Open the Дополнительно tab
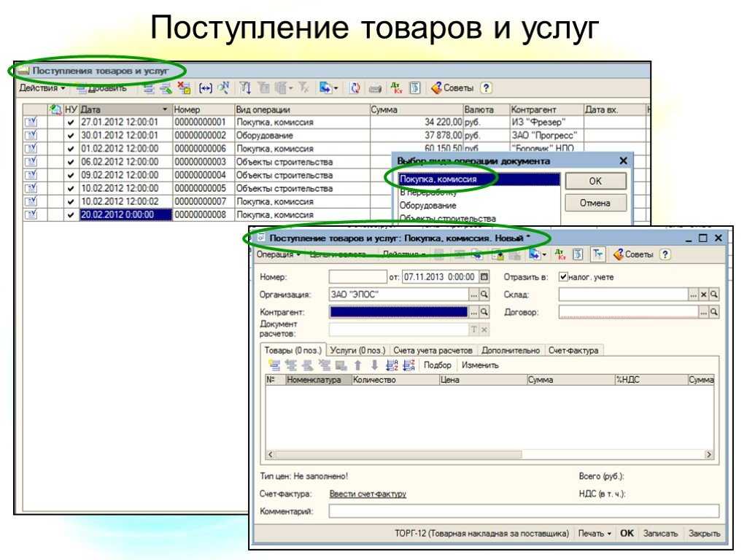 (510, 351)
